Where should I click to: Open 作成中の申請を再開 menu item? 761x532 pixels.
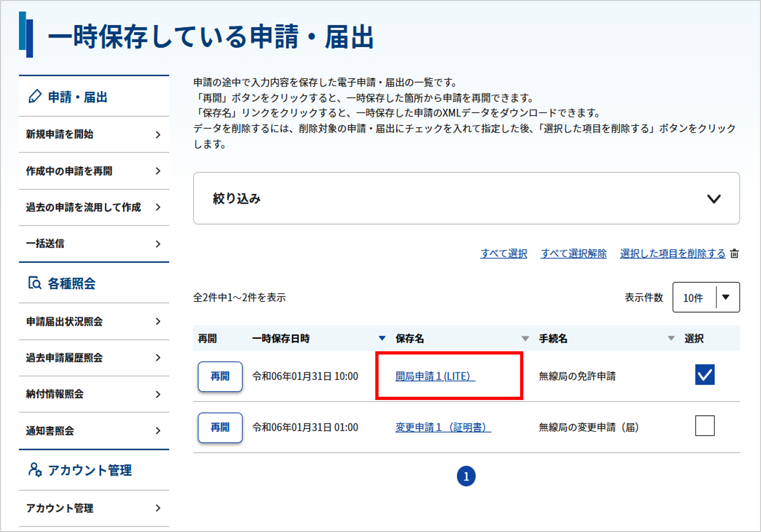click(94, 171)
